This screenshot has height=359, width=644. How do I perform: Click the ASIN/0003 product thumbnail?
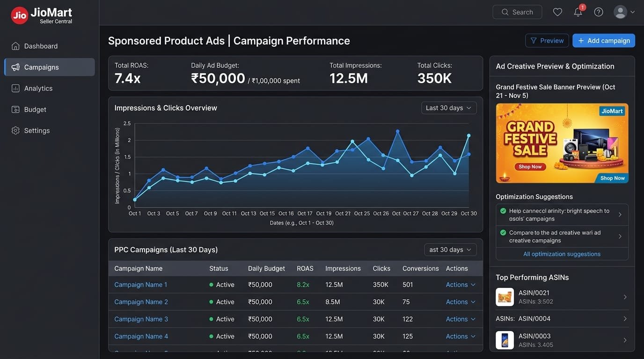point(505,340)
